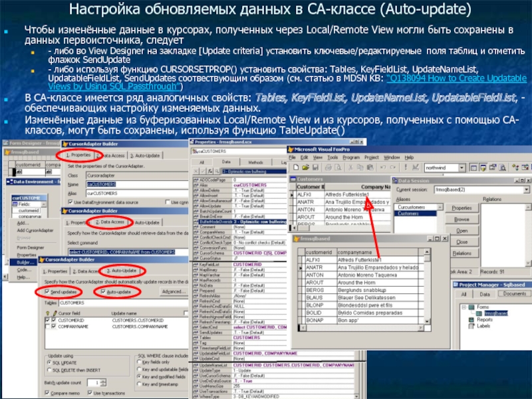Click the Object Browser toolbar icon after Class Browser

point(525,168)
